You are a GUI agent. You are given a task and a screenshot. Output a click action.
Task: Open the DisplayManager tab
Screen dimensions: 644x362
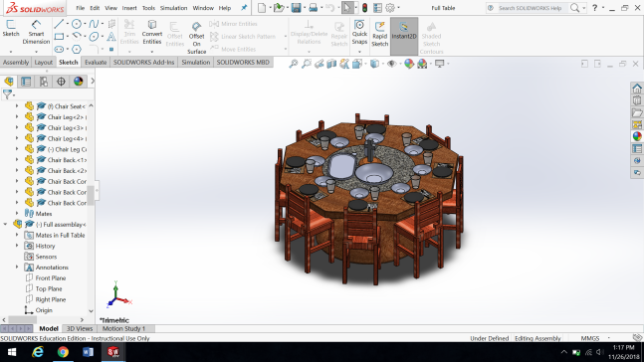[x=78, y=82]
